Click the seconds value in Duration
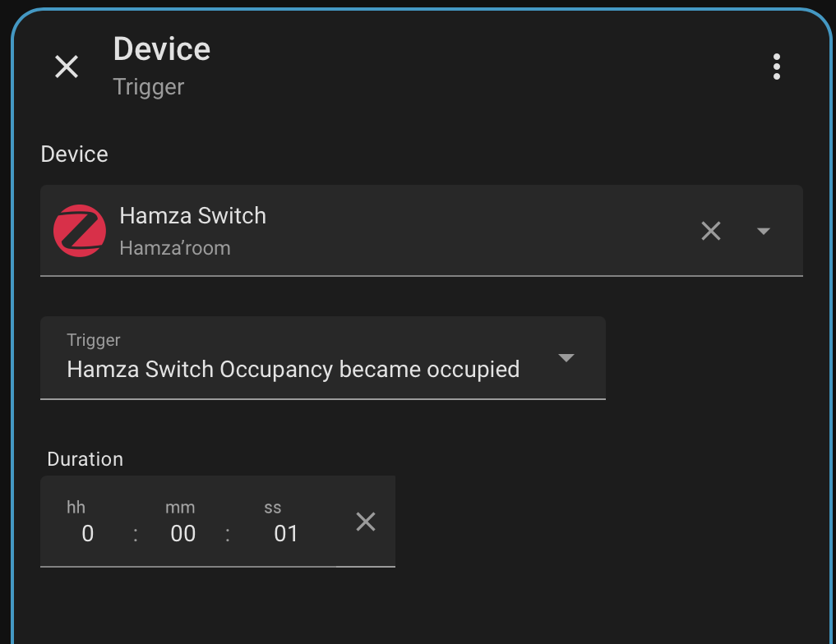 point(285,534)
